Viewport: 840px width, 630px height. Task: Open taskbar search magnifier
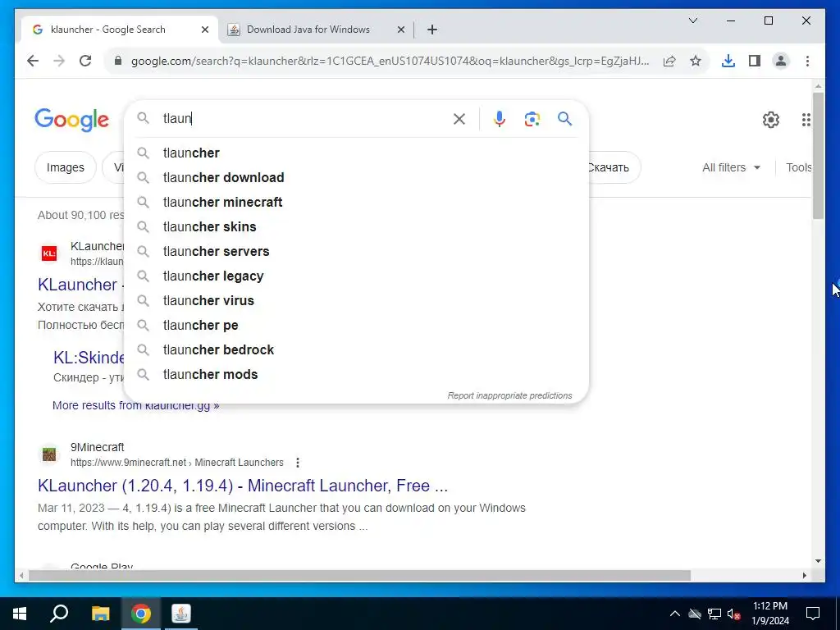[59, 614]
